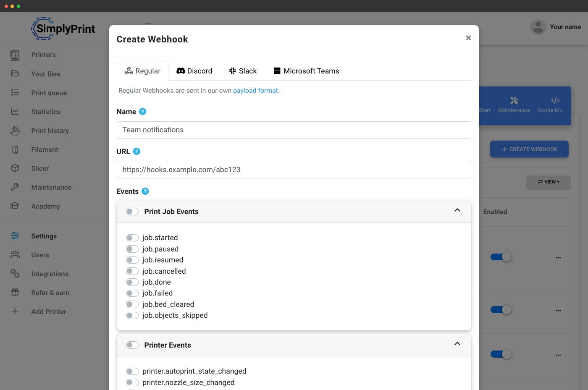The image size is (588, 390).
Task: Go to Print queue page
Action: click(x=49, y=93)
